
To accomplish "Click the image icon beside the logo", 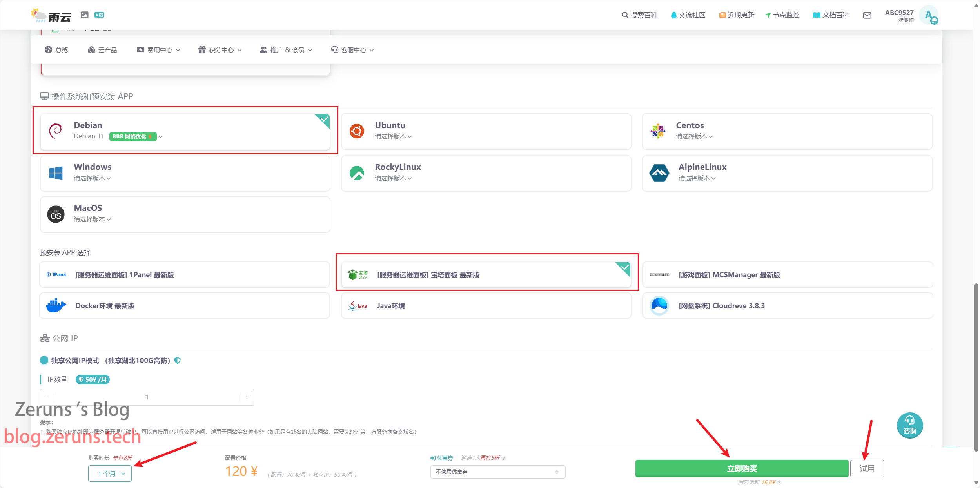I will (84, 15).
